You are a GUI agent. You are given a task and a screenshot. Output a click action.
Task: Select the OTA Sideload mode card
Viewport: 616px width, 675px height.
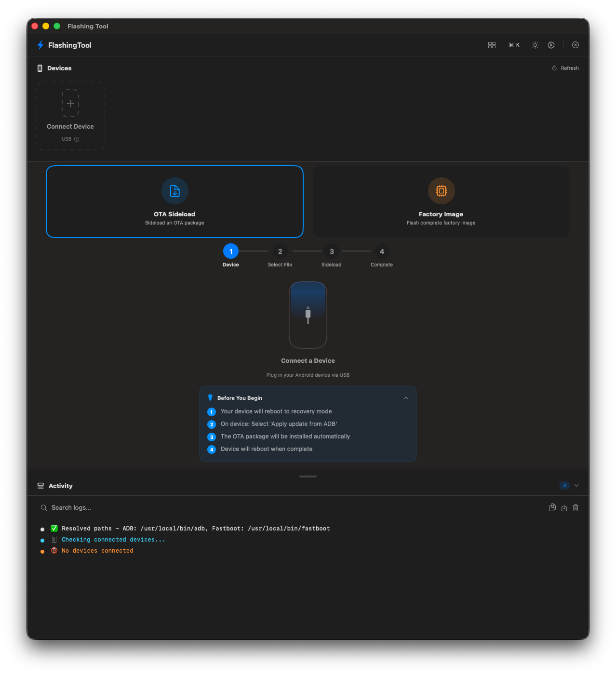tap(174, 201)
